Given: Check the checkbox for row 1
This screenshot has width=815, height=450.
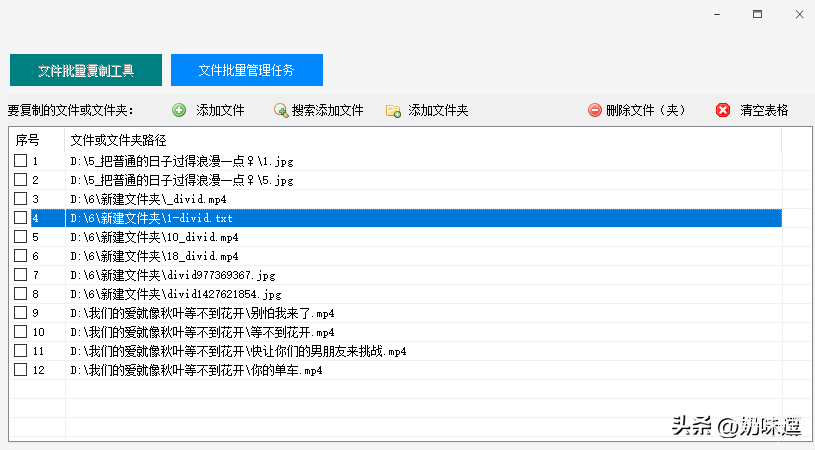Looking at the screenshot, I should tap(20, 161).
